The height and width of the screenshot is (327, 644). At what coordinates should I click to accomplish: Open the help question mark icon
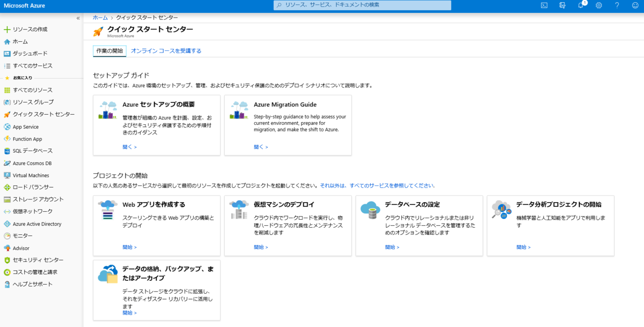coord(617,5)
